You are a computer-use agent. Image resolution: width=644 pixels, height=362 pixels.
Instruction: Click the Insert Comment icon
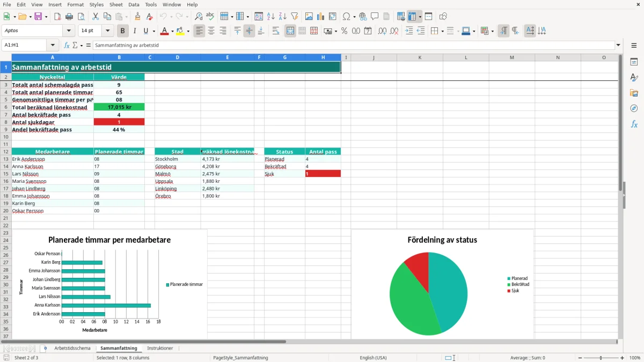click(x=375, y=17)
